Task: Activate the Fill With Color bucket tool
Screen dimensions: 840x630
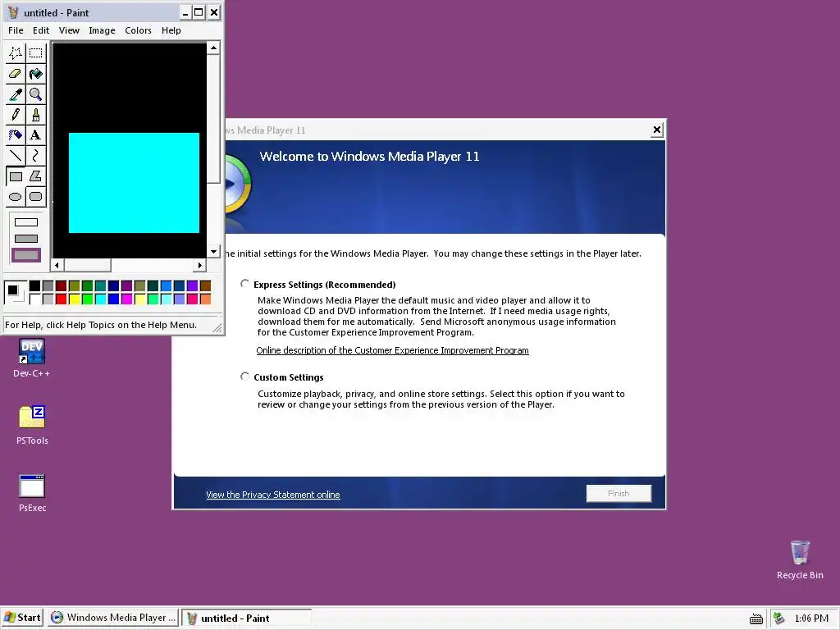Action: tap(36, 73)
